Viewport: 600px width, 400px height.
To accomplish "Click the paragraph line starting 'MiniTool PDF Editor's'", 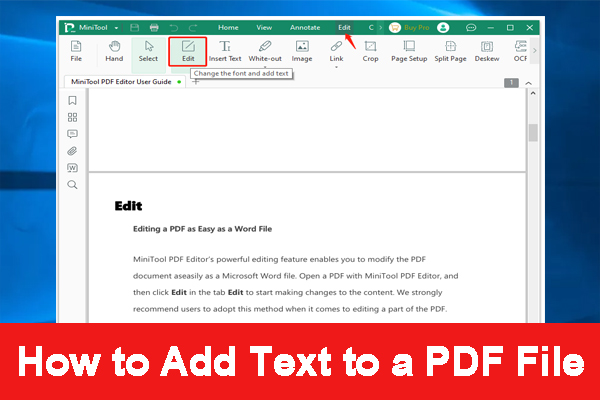I will pos(279,259).
